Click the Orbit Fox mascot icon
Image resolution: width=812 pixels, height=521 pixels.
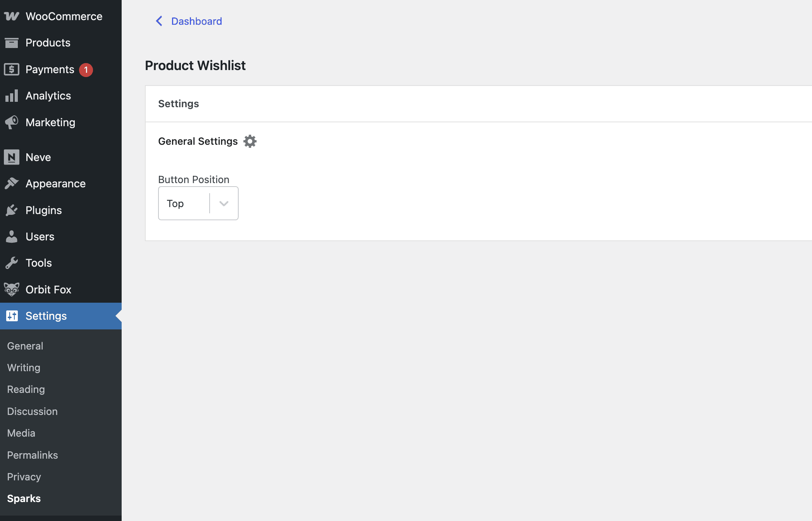tap(12, 290)
